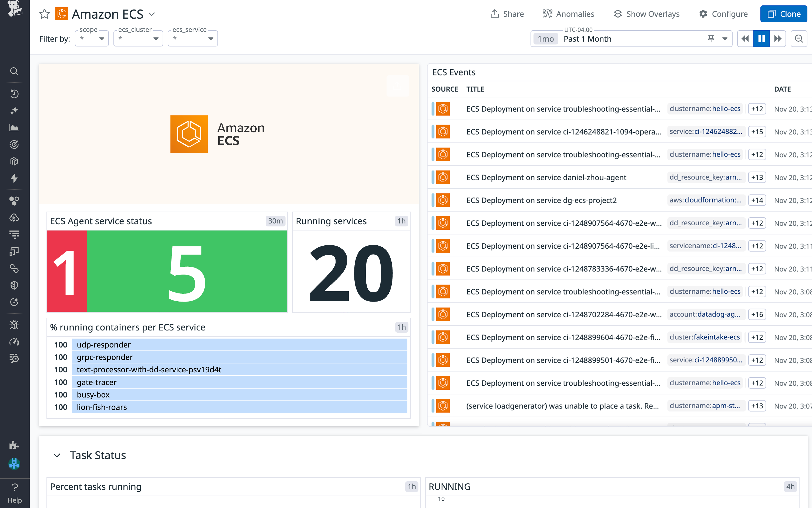
Task: Click the clustername:hello-ecs tag on first event
Action: (705, 109)
